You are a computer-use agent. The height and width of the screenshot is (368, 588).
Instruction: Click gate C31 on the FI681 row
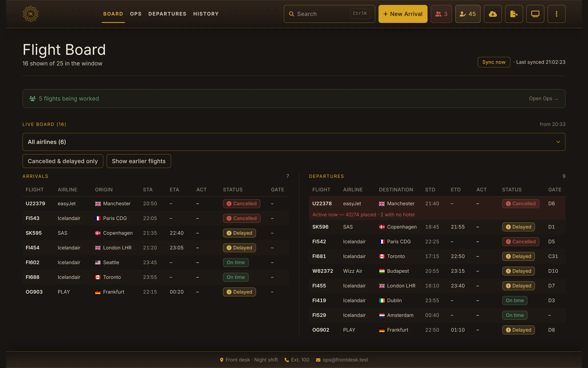[553, 256]
